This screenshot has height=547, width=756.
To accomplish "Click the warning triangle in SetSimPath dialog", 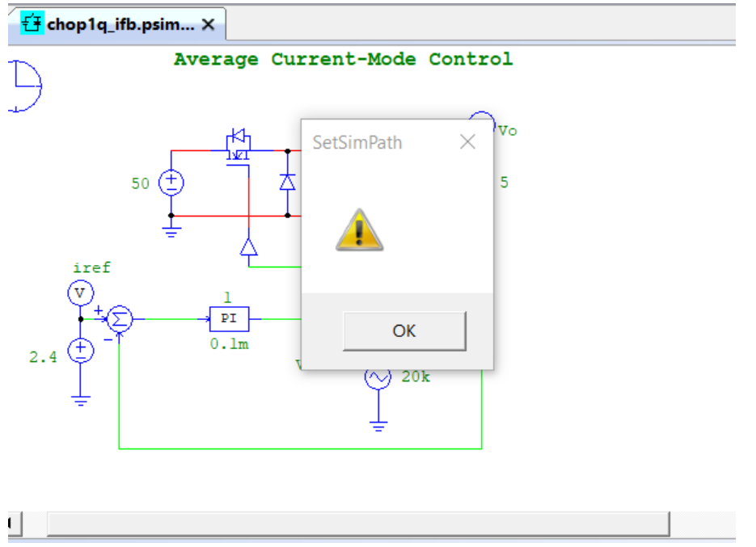I will [x=358, y=229].
